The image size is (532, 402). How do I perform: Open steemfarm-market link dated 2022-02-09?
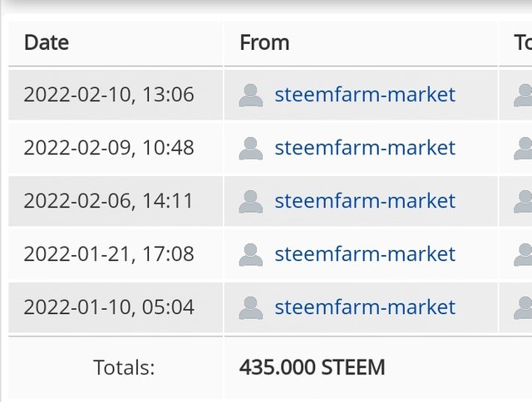coord(365,148)
